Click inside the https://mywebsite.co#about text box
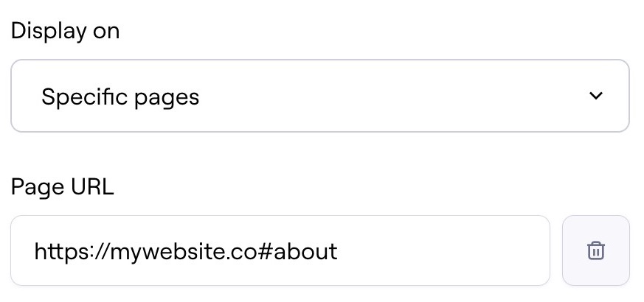The width and height of the screenshot is (644, 302). (x=280, y=251)
